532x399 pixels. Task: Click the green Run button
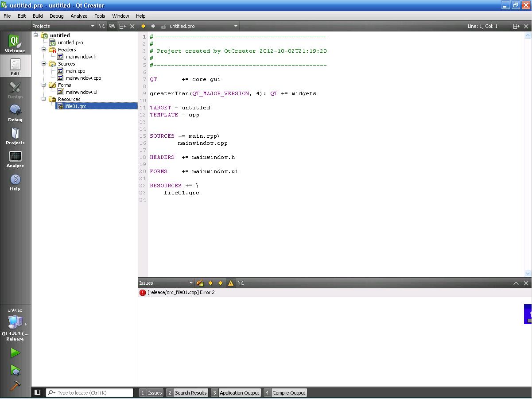coord(15,353)
